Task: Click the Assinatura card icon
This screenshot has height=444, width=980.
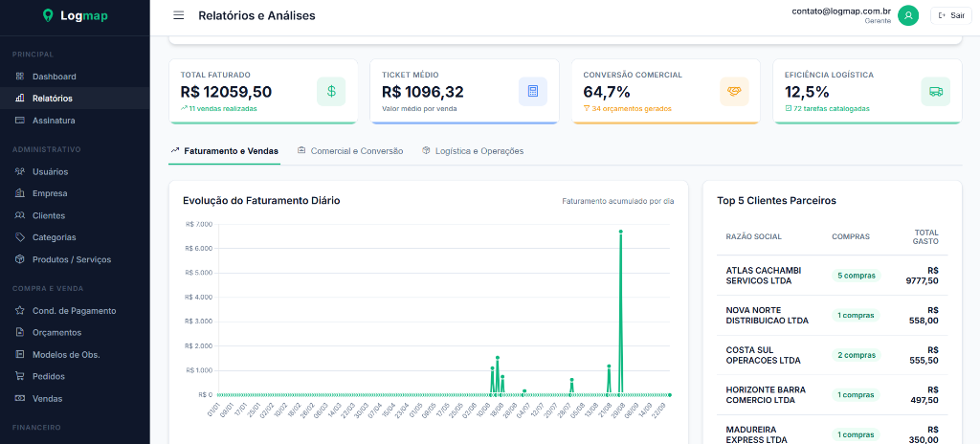Action: pyautogui.click(x=20, y=120)
